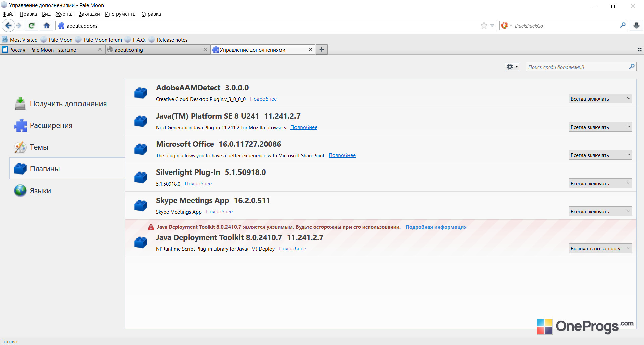Screen dimensions: 644x345
Task: Open the 'Release notes' bookmark
Action: point(168,40)
